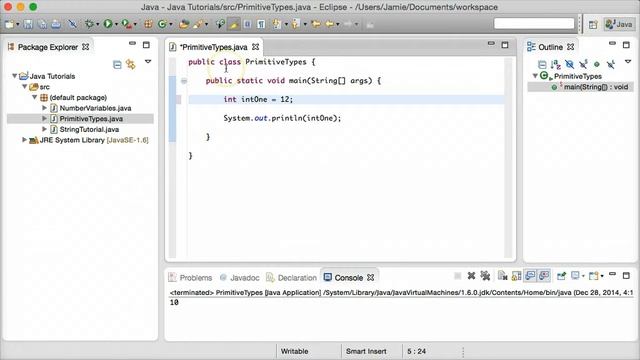Toggle Hide Local Types in Outline
Image resolution: width=640 pixels, height=360 pixels.
point(611,64)
